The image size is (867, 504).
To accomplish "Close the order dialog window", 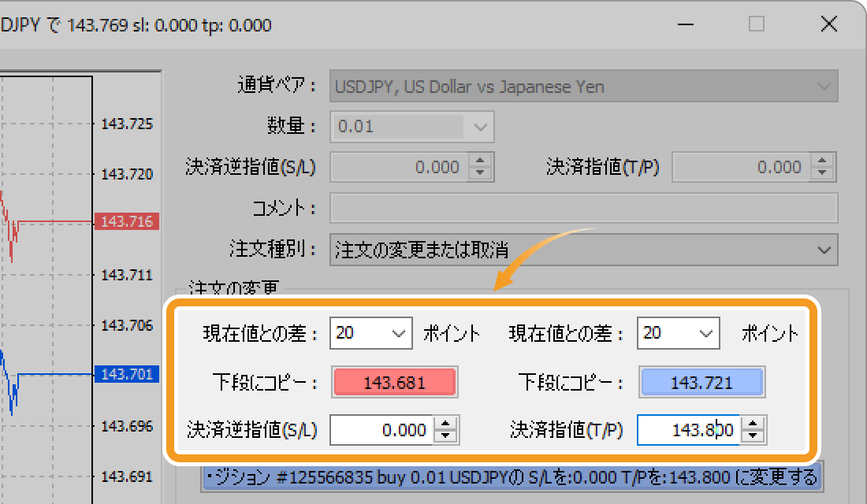I will point(829,24).
